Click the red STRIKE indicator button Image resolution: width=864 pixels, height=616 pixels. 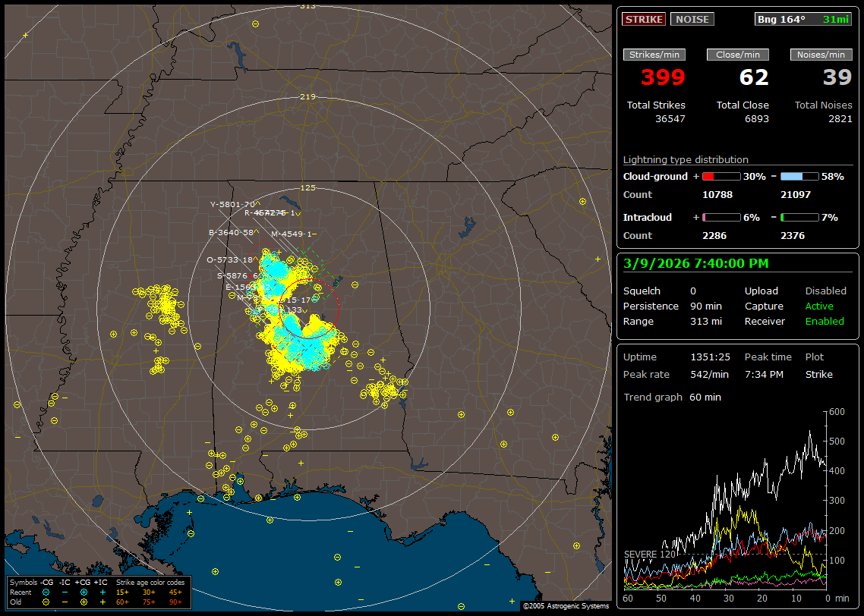tap(644, 19)
